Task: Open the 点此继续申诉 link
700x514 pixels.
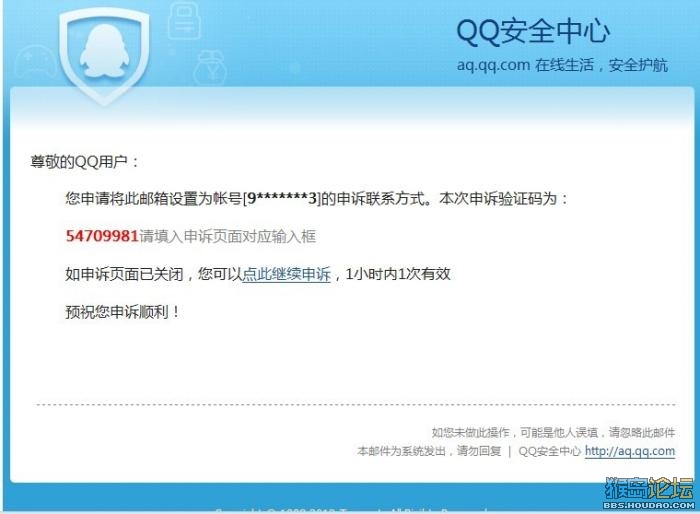Action: [286, 274]
